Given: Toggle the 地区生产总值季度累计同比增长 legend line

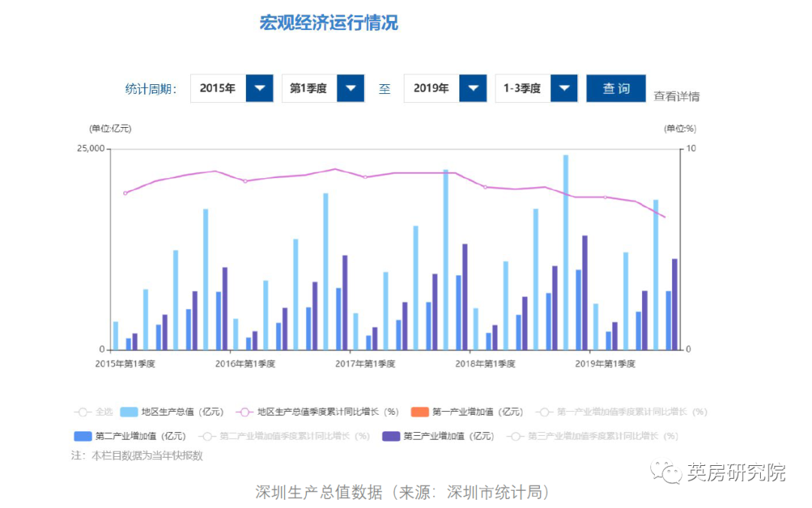Looking at the screenshot, I should [317, 412].
